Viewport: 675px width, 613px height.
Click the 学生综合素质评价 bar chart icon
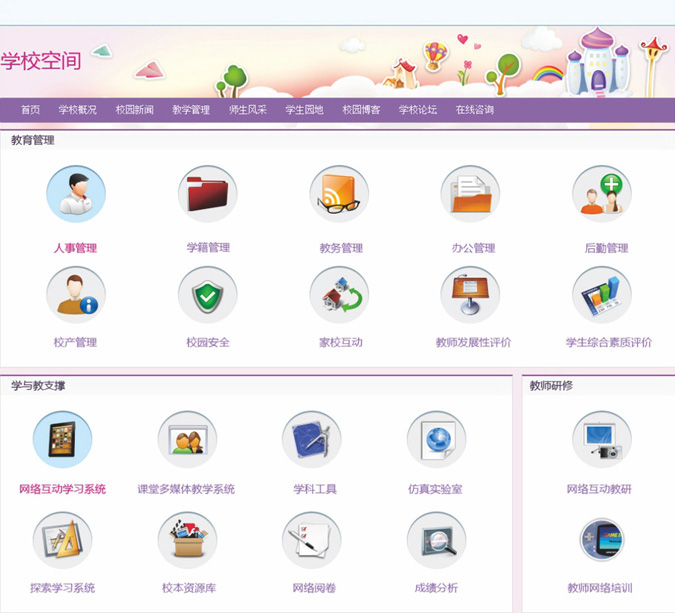pyautogui.click(x=602, y=295)
